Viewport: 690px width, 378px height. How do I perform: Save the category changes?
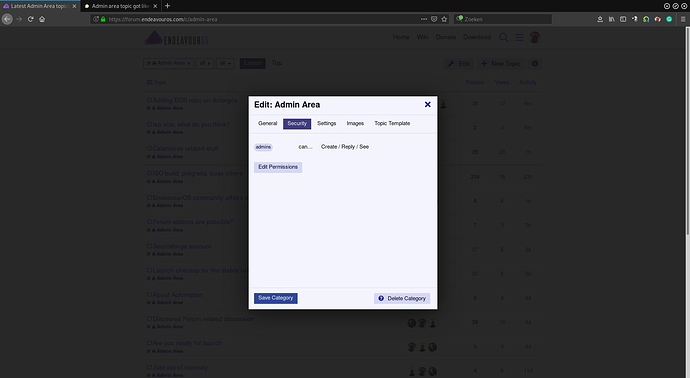click(275, 298)
